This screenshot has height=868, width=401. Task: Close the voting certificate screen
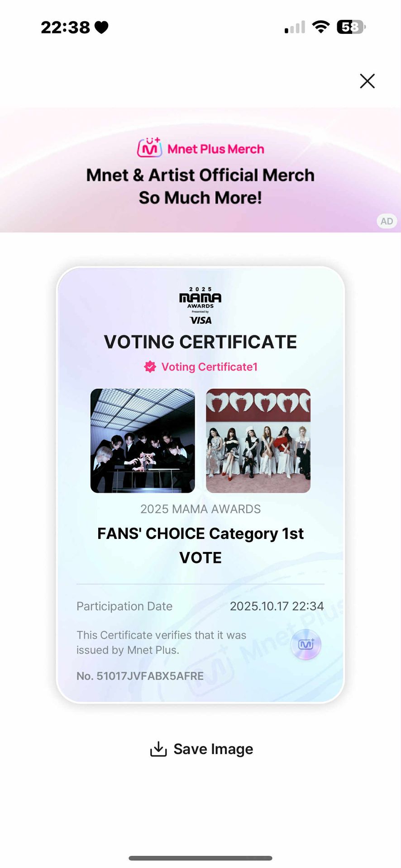(367, 81)
